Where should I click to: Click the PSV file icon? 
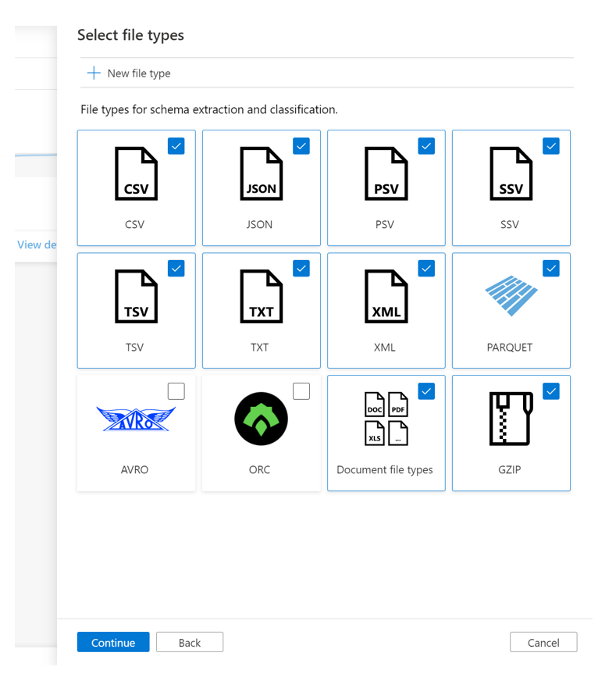pos(386,173)
